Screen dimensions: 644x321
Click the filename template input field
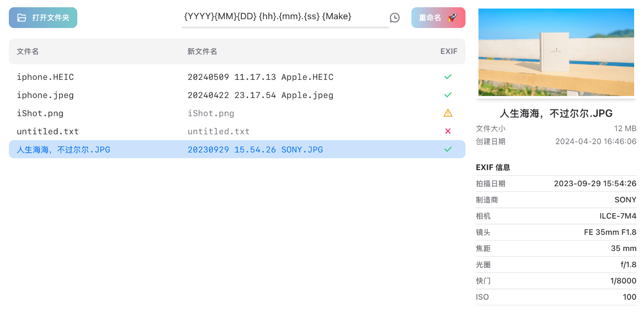click(x=285, y=17)
